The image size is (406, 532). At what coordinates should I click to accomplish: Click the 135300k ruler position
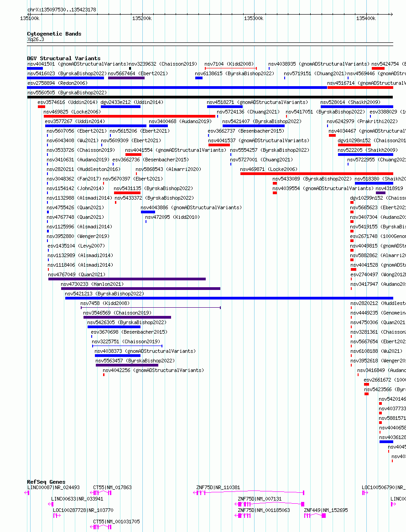(x=254, y=19)
